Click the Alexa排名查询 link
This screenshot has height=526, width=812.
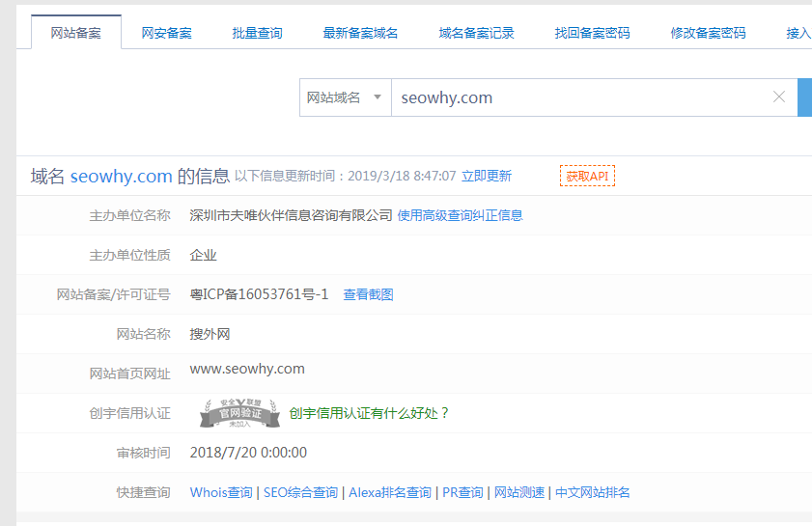(x=390, y=492)
